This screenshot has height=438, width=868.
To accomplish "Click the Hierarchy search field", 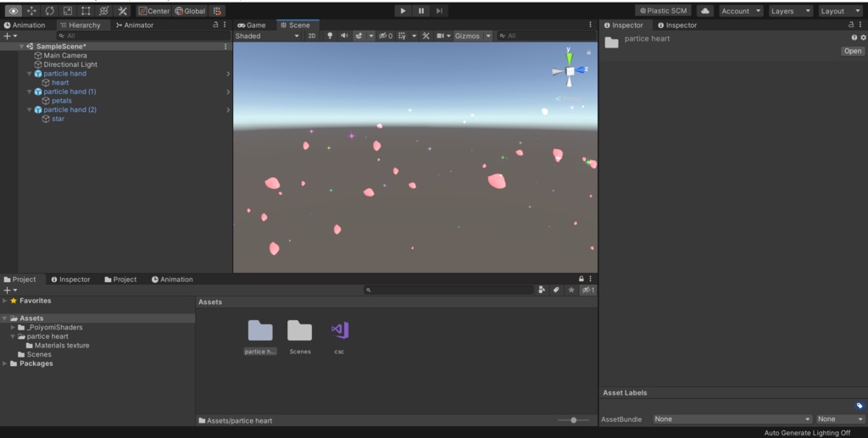I will [x=144, y=36].
